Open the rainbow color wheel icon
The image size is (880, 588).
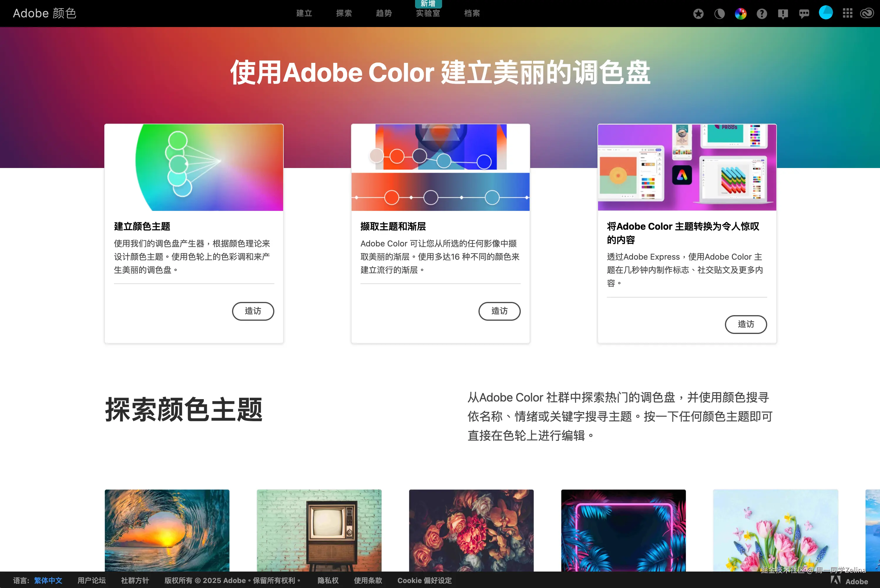tap(740, 14)
